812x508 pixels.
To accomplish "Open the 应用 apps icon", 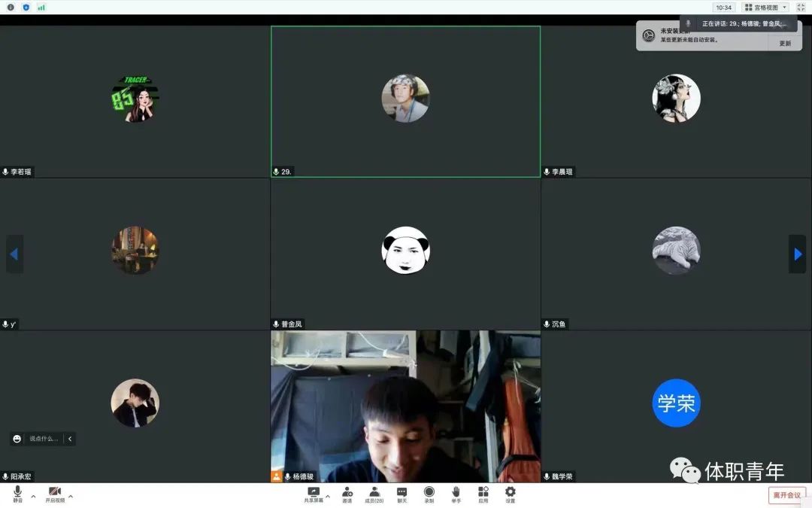I will coord(483,494).
